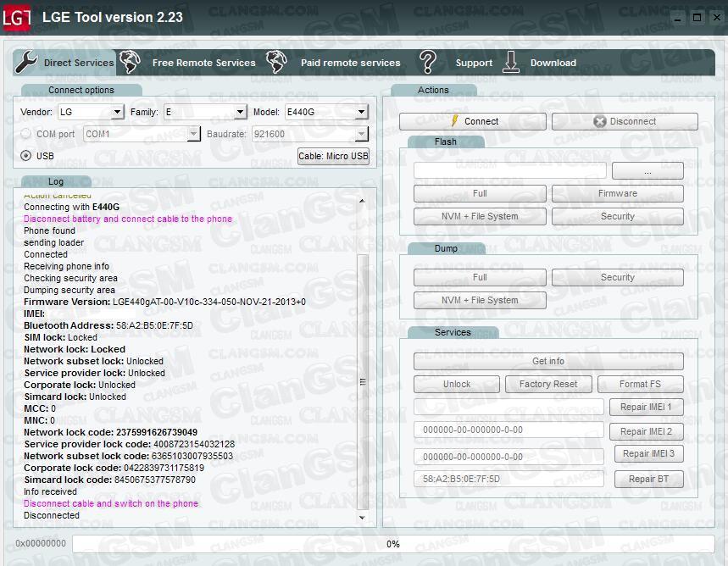Viewport: 728px width, 566px height.
Task: Click the 0x00000000 status value
Action: click(x=41, y=543)
